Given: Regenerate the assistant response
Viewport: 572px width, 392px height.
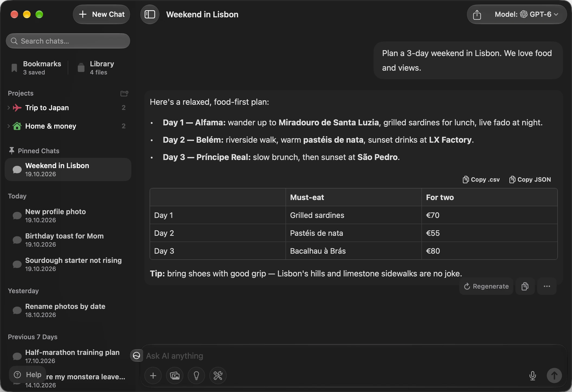Looking at the screenshot, I should pos(486,286).
